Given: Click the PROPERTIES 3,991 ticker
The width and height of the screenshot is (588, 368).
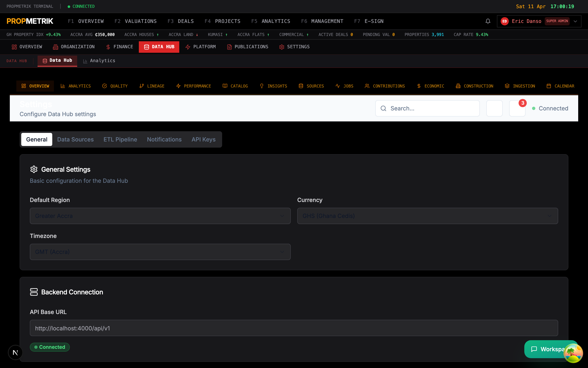Looking at the screenshot, I should coord(424,35).
